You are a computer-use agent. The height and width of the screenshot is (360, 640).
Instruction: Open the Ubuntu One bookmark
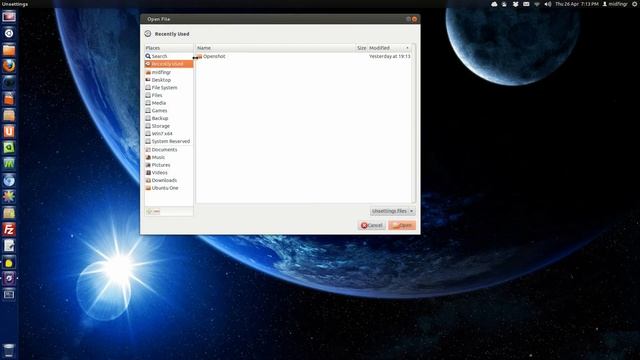169,188
